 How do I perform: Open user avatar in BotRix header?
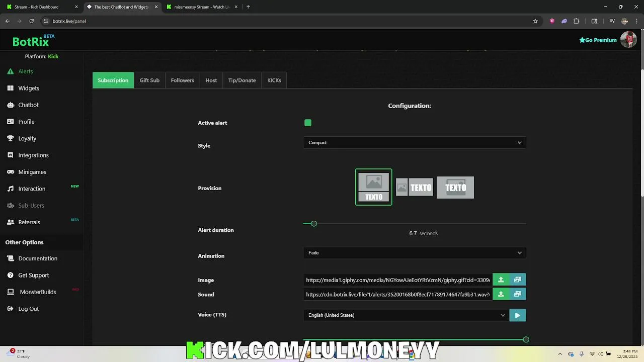click(628, 40)
